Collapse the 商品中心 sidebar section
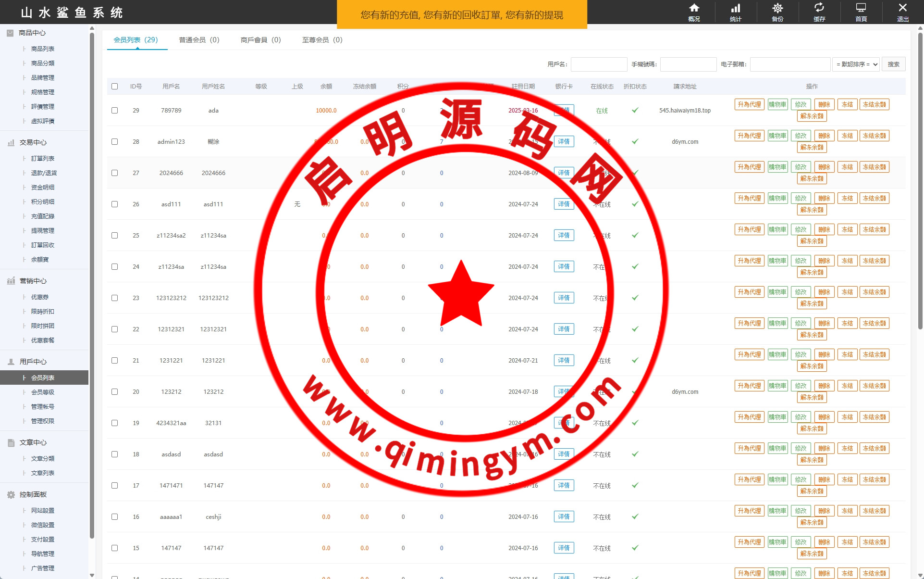 pyautogui.click(x=32, y=33)
